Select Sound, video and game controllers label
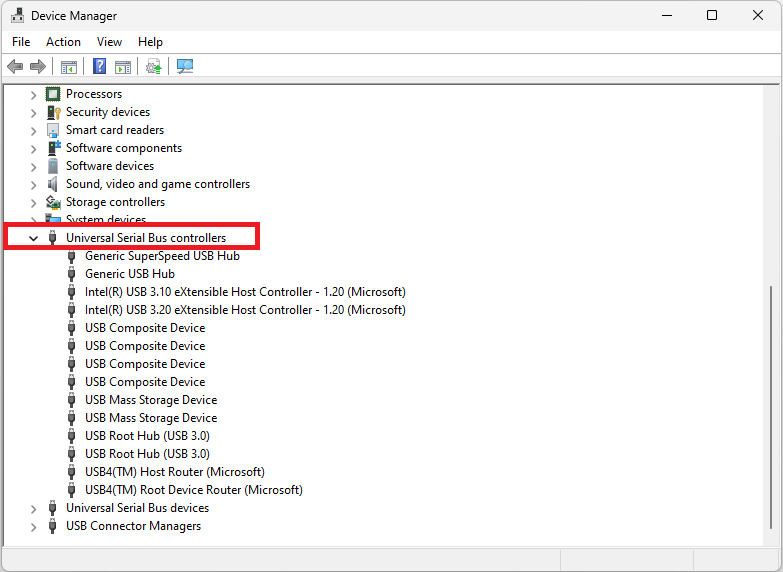The height and width of the screenshot is (572, 783). click(158, 184)
